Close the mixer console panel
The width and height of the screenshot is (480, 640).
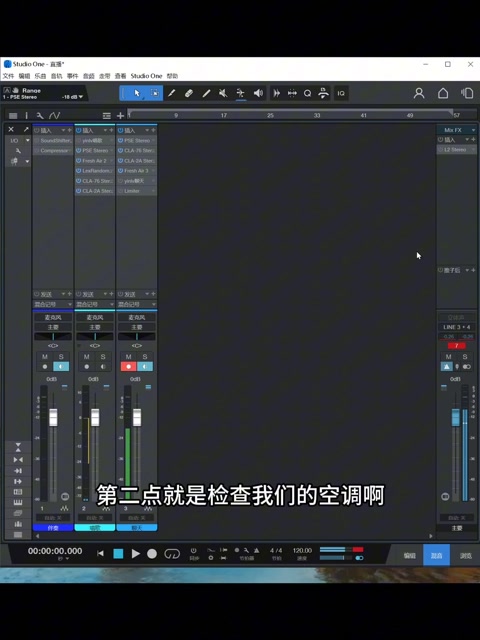coord(11,129)
